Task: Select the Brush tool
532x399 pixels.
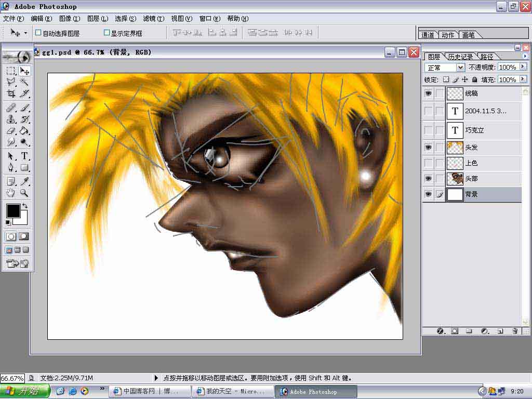Action: click(24, 108)
